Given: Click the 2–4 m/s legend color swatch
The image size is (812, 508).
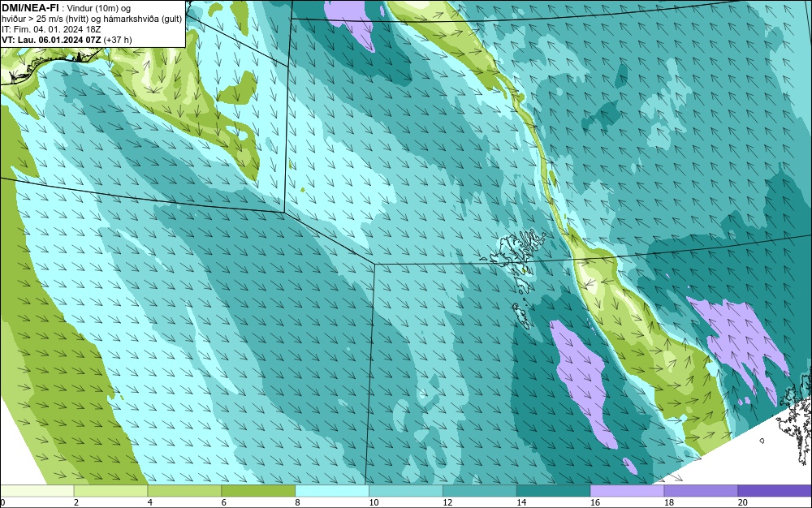Looking at the screenshot, I should click(x=110, y=491).
